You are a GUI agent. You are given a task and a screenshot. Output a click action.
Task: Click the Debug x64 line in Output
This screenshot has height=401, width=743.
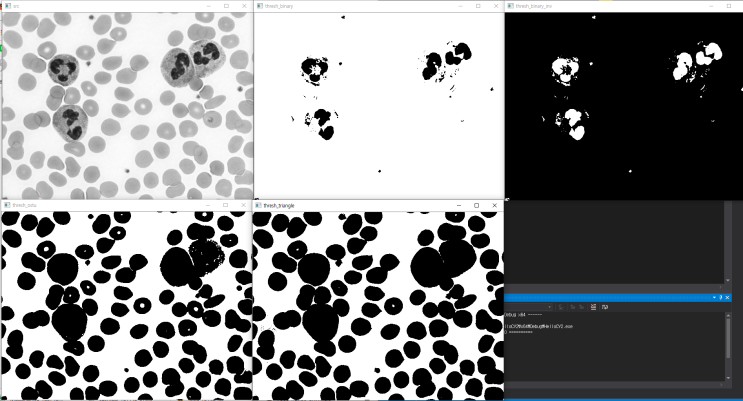[523, 315]
